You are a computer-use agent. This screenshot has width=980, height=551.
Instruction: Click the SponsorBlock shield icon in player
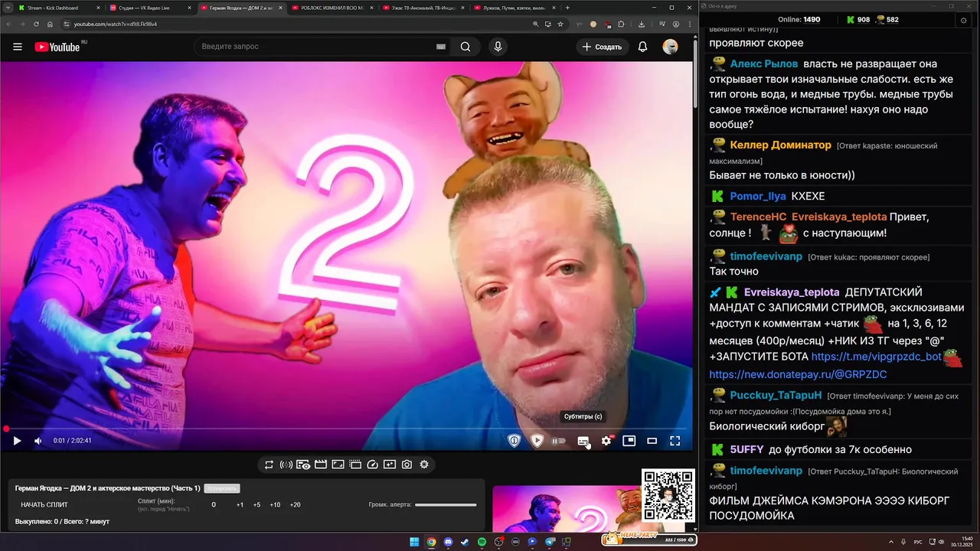[514, 441]
